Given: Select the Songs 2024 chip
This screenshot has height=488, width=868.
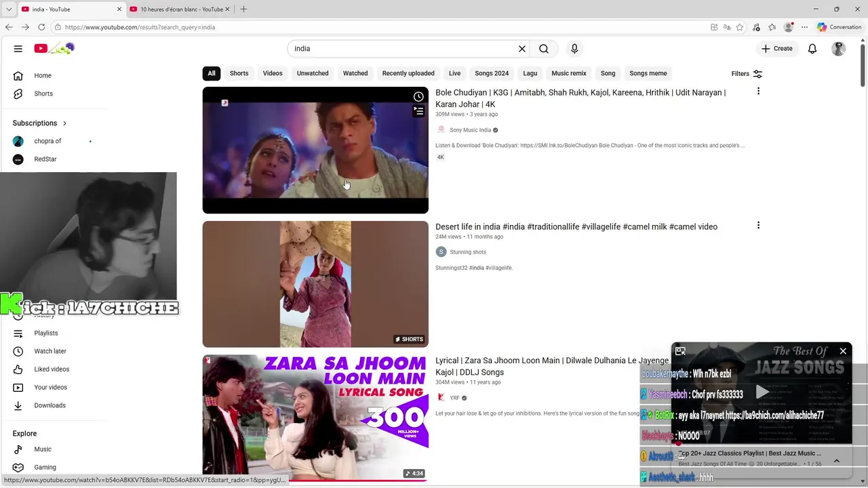Looking at the screenshot, I should coord(492,73).
